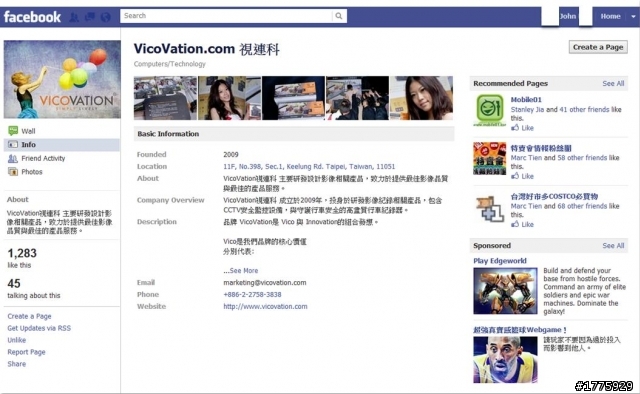Click the search magnifier icon
The height and width of the screenshot is (394, 640).
tap(339, 16)
